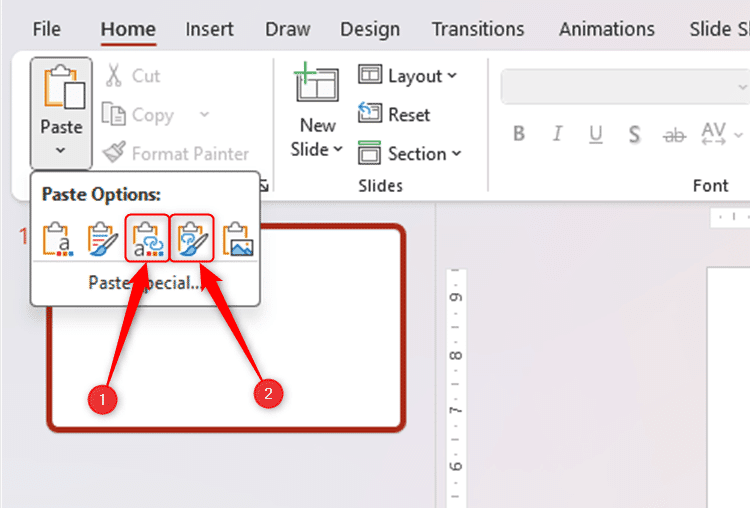Select the slide 1 thumbnail

pos(226,328)
